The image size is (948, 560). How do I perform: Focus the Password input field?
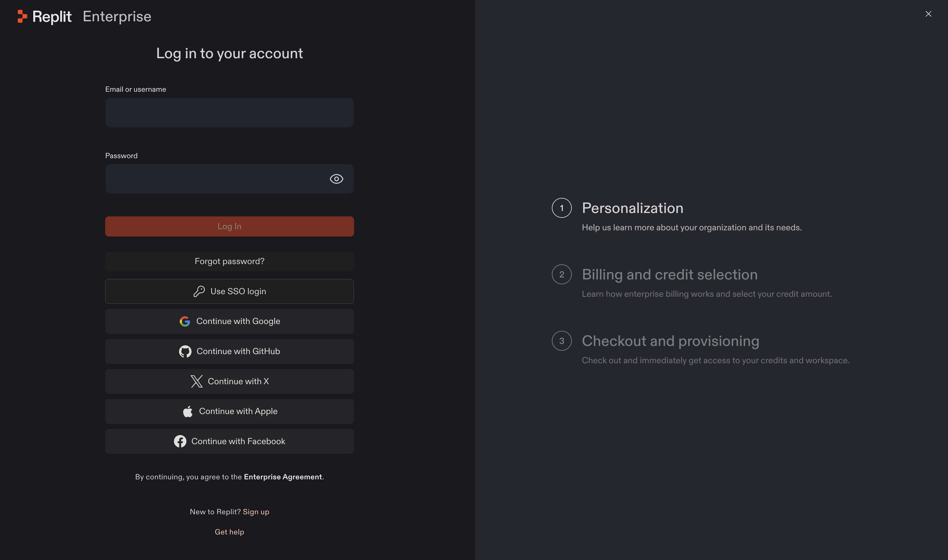(230, 179)
